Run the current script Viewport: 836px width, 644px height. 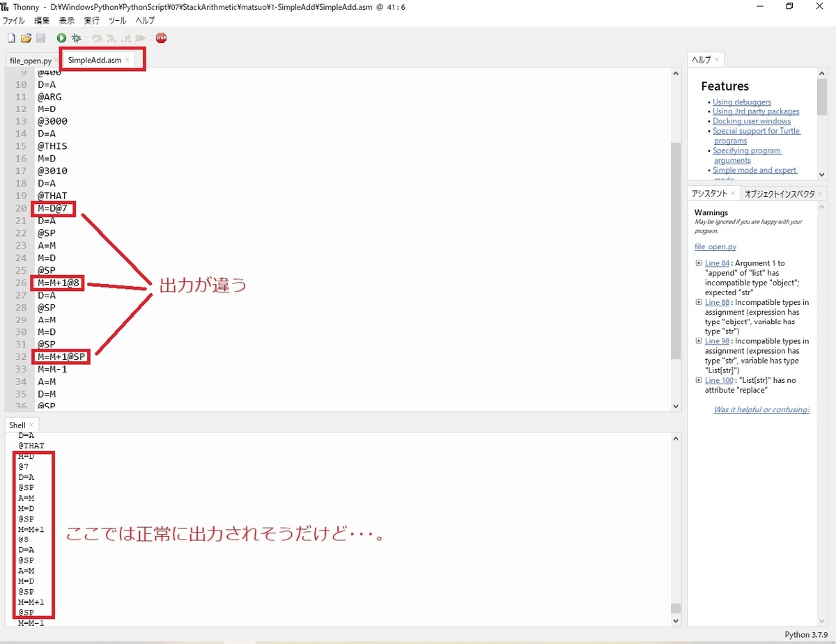click(x=61, y=38)
